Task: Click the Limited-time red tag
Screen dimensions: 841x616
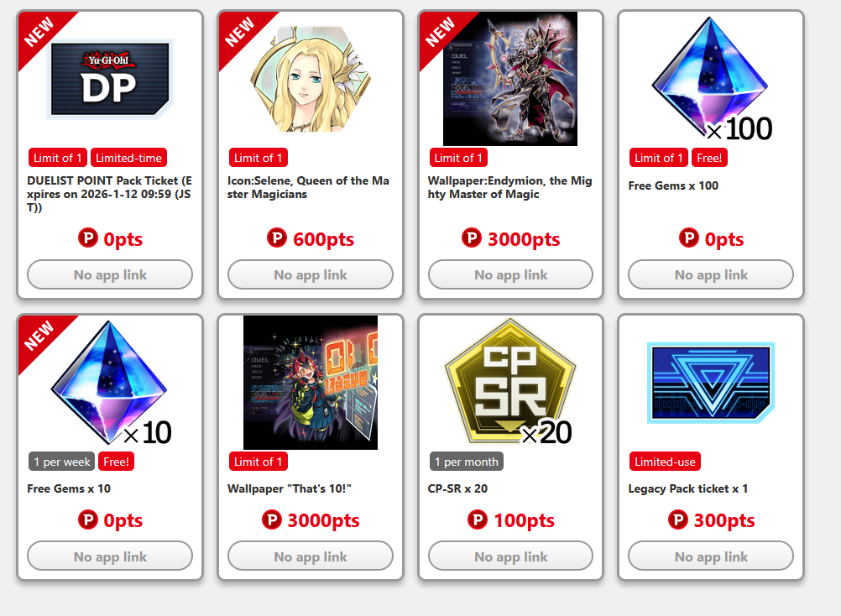Action: [x=128, y=158]
